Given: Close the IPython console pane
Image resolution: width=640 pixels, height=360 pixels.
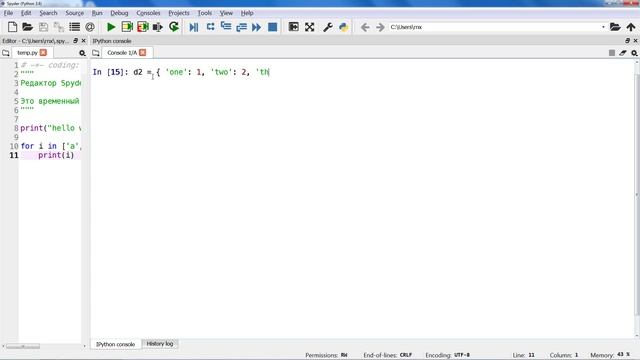Looking at the screenshot, I should point(636,41).
